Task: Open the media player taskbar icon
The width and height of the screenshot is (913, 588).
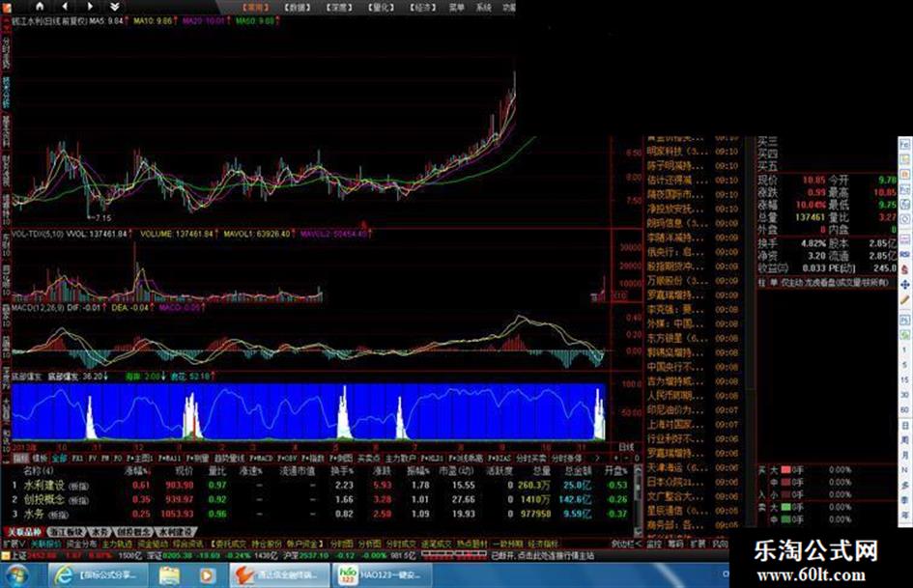Action: click(206, 575)
